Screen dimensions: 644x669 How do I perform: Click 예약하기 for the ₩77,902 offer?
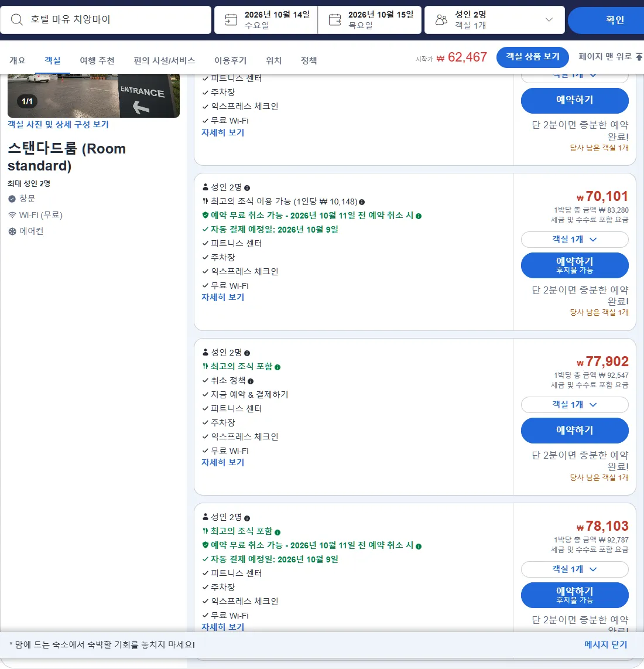tap(574, 430)
